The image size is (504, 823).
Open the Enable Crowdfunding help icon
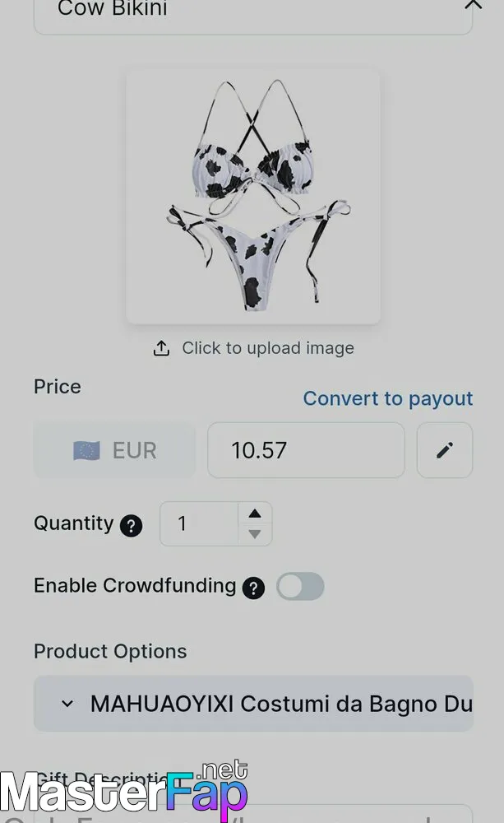[253, 588]
